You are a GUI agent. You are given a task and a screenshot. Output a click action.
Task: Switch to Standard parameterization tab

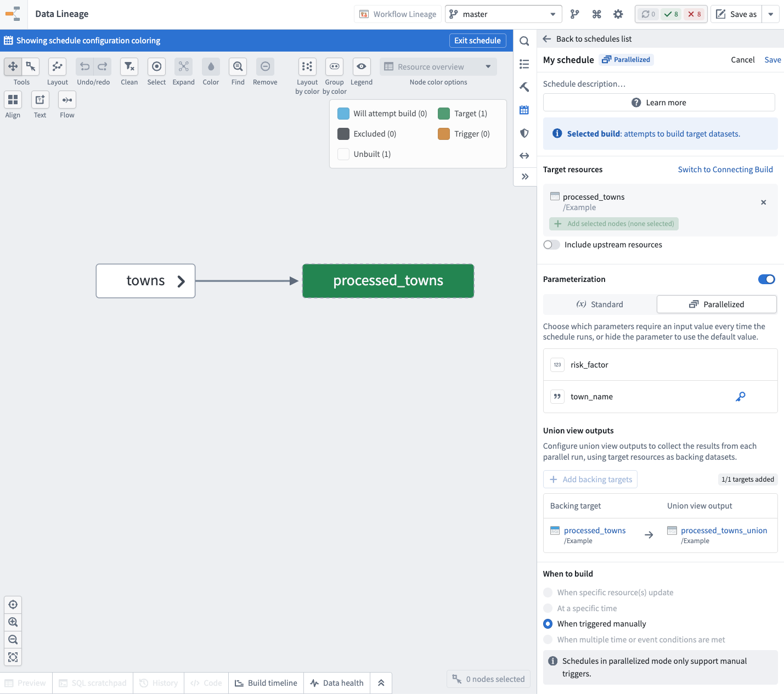600,304
